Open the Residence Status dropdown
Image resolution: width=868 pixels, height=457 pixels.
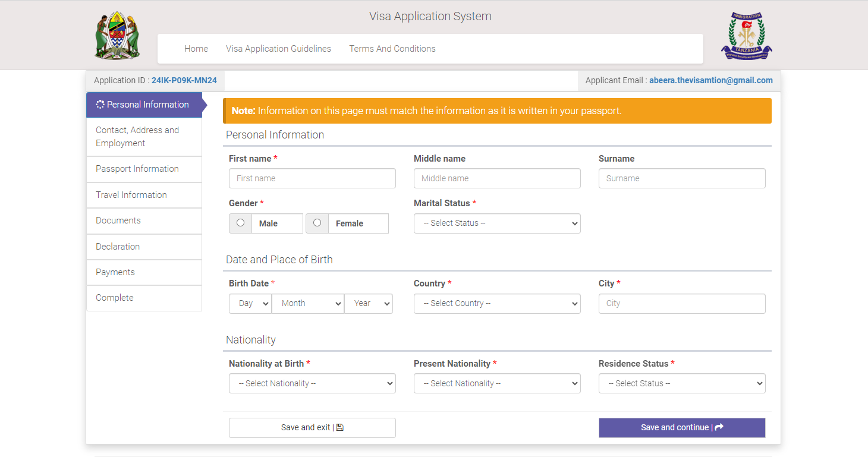pyautogui.click(x=682, y=384)
